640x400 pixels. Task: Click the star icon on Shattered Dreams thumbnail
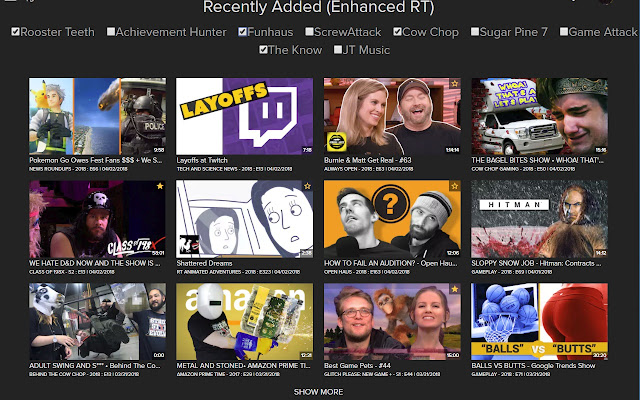[x=307, y=186]
